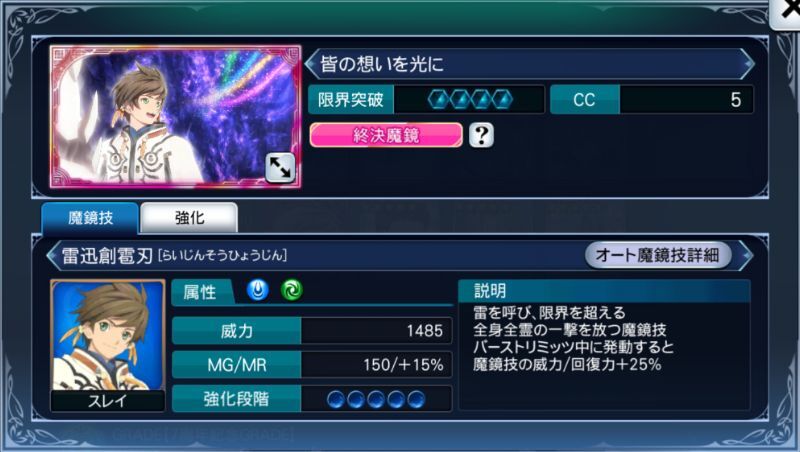The width and height of the screenshot is (800, 452).
Task: Expand the character card artwork fullscreen
Action: pos(280,168)
